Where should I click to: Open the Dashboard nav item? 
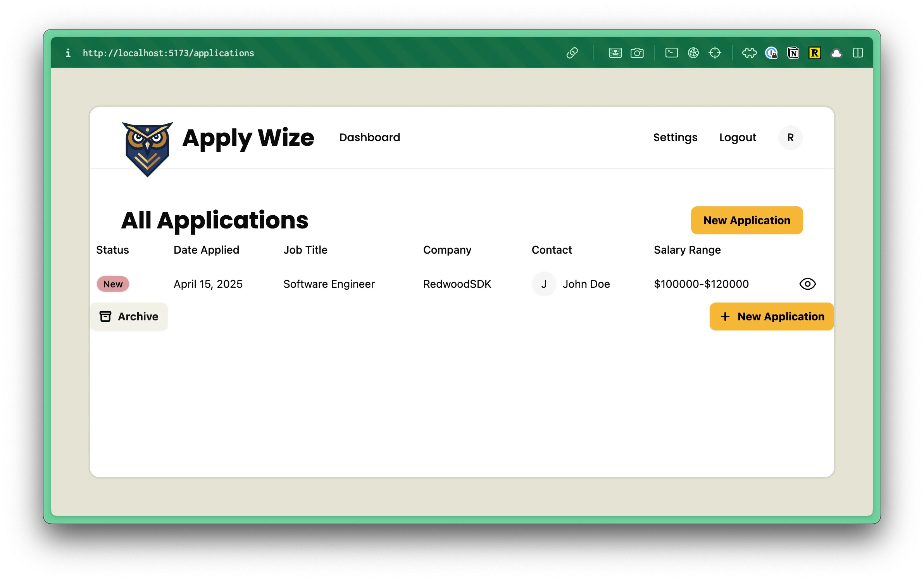[369, 137]
